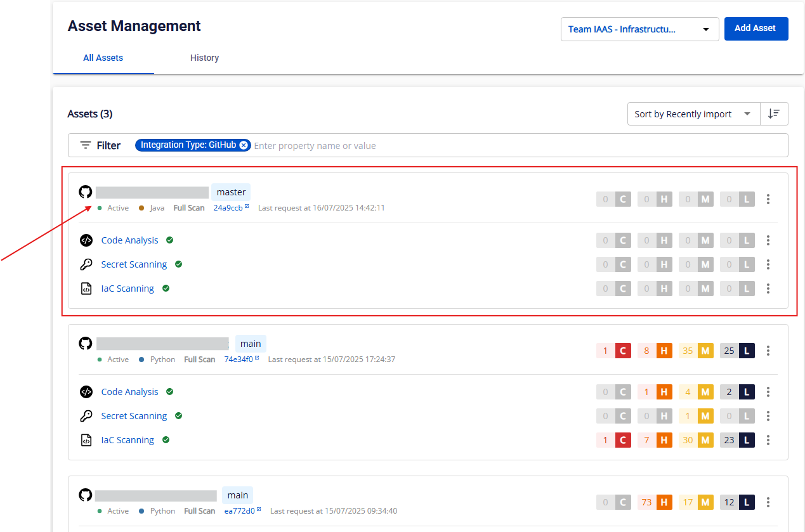Click the Add Asset button
This screenshot has width=805, height=532.
756,29
